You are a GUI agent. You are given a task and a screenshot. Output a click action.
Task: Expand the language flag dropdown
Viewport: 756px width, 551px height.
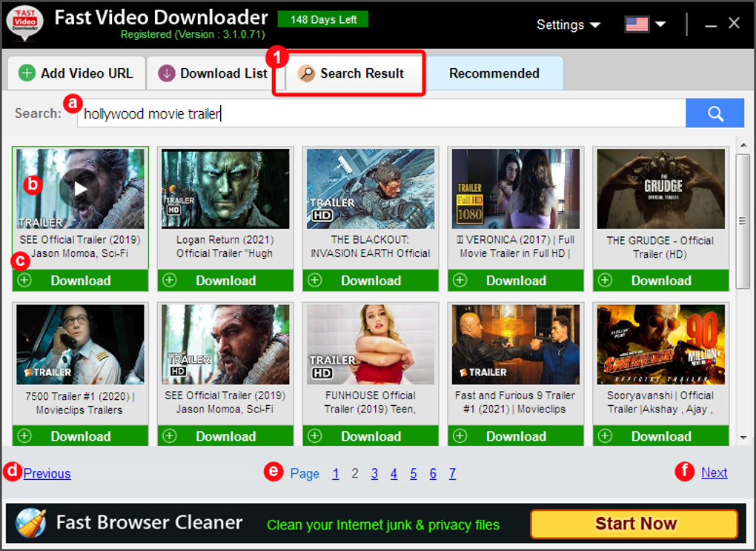645,25
